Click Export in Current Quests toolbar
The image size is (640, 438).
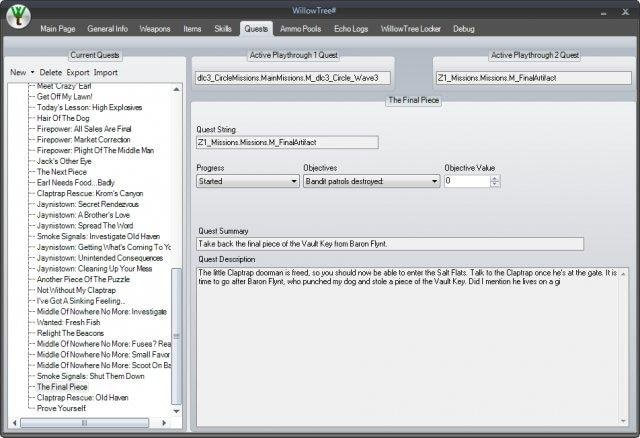(78, 72)
